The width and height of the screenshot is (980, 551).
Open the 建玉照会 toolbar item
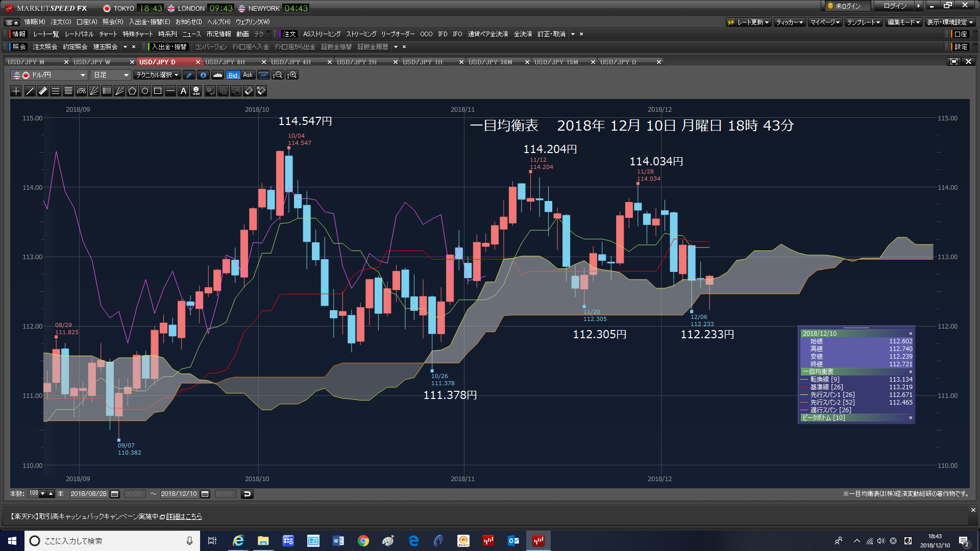(x=105, y=47)
